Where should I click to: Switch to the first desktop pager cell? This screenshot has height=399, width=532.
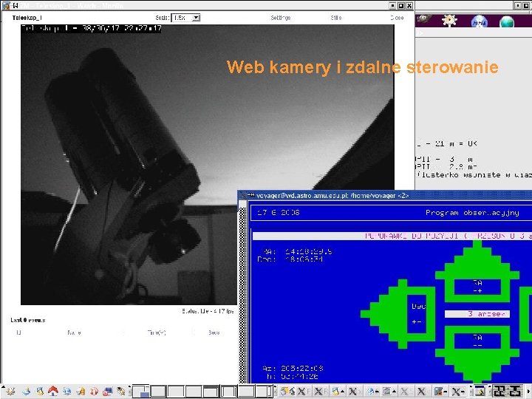[140, 391]
